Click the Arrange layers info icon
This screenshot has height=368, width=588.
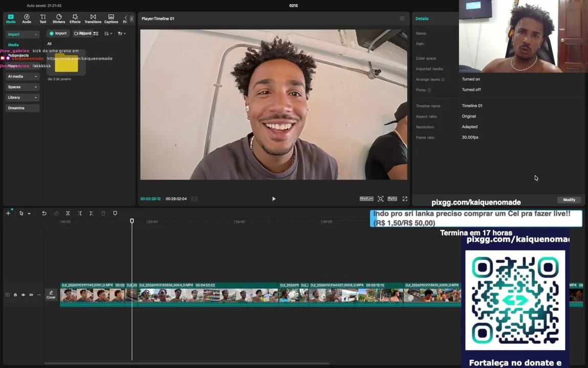(x=443, y=79)
